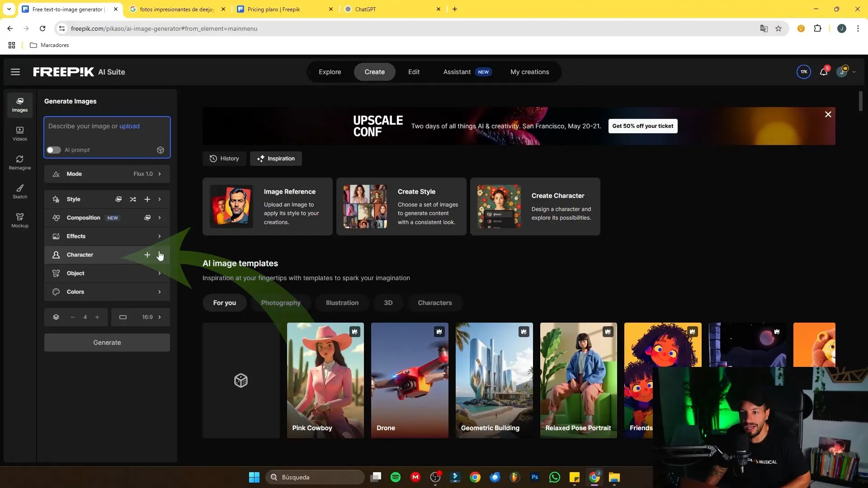Open the Image Reference card
868x488 pixels.
pos(268,206)
